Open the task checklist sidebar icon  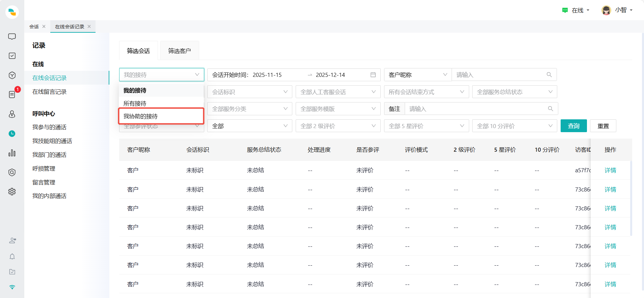(x=12, y=56)
